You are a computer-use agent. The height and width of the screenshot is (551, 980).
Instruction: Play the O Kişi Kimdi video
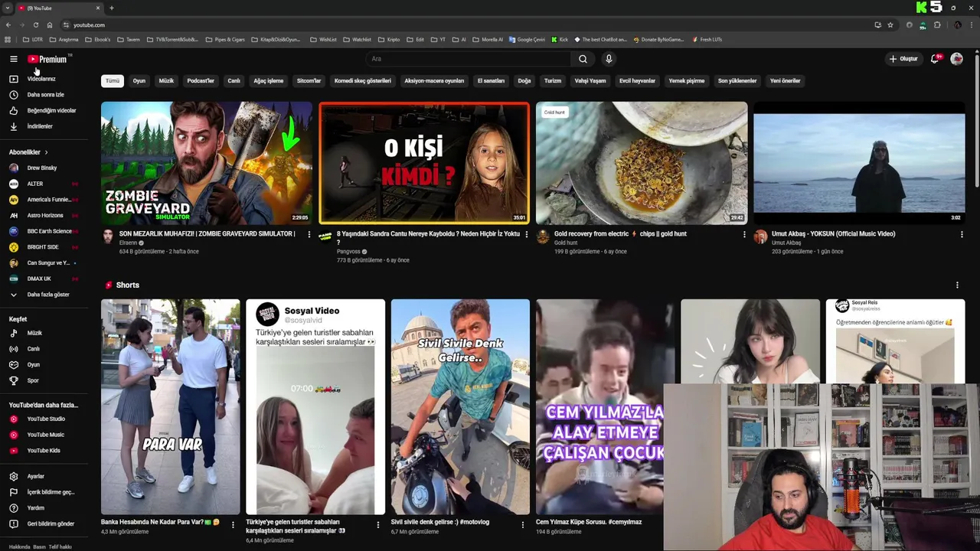pyautogui.click(x=424, y=163)
